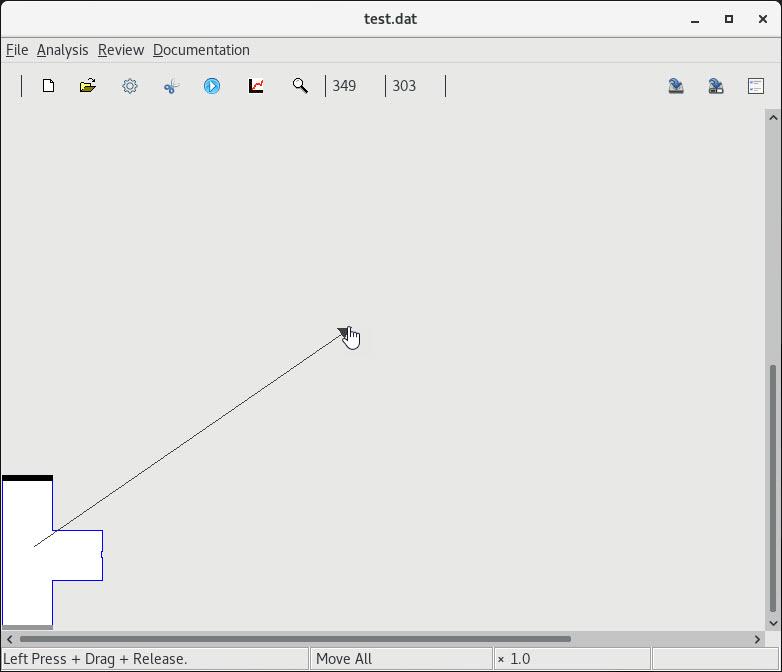Open the list panel icon at far right
Viewport: 782px width, 672px height.
(x=756, y=86)
